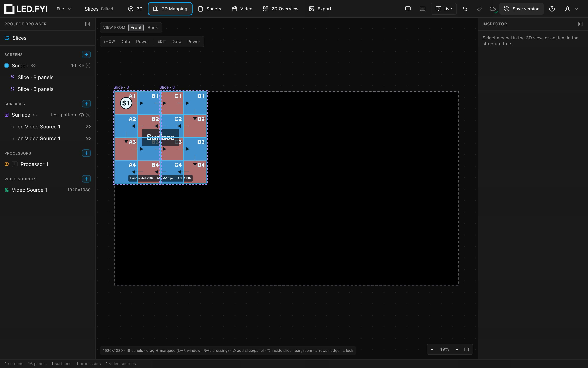Add a new video source
This screenshot has width=588, height=368.
[x=86, y=179]
